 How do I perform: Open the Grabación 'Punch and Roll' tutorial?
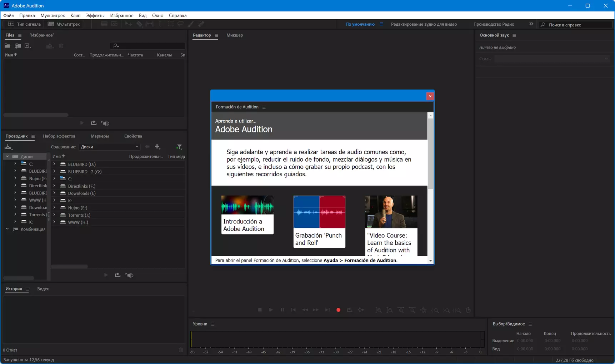pyautogui.click(x=319, y=222)
